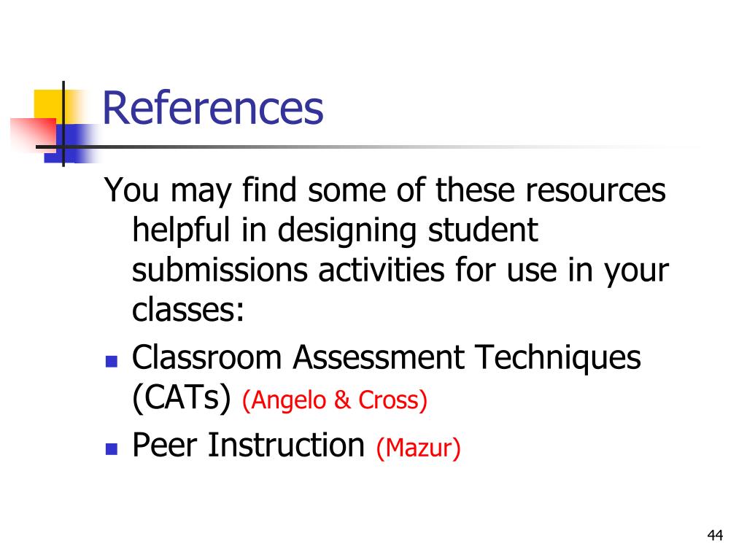Click the 'helpful in designing student' line
Viewport: 747px width, 560px height.
(335, 231)
